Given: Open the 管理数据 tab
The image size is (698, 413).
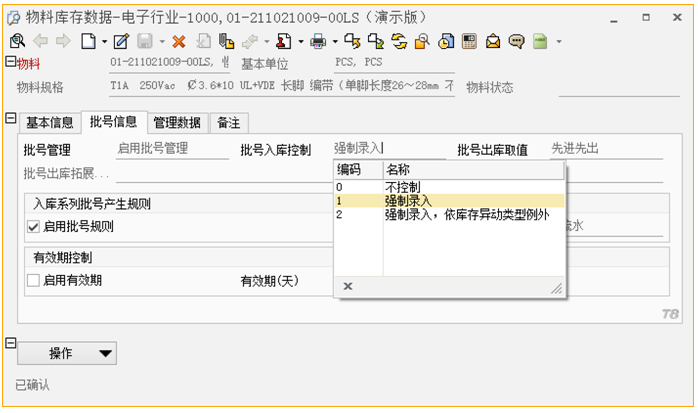Looking at the screenshot, I should click(178, 123).
